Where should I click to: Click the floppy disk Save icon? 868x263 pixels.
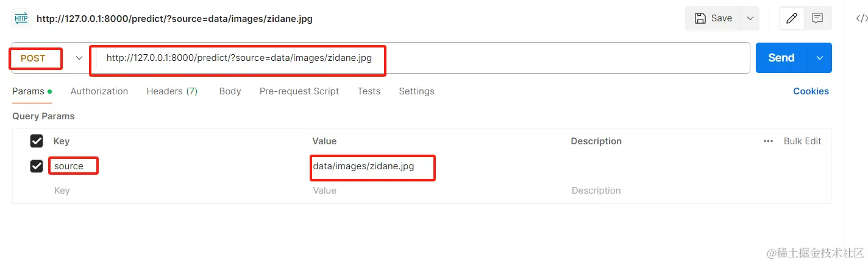700,18
